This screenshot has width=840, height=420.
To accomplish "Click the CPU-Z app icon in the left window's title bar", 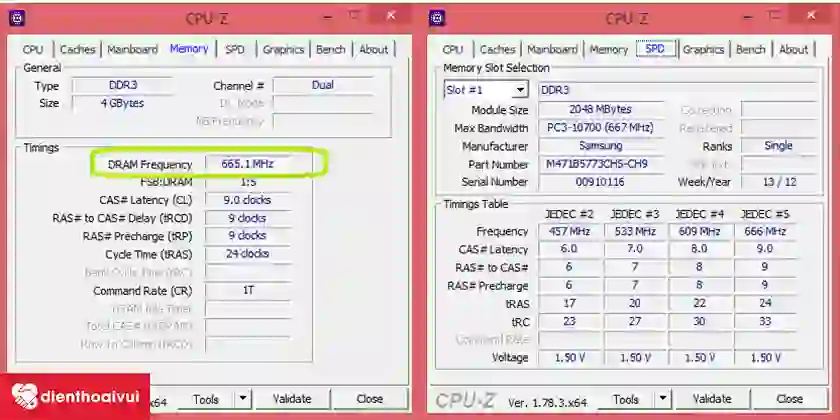I will (x=17, y=18).
